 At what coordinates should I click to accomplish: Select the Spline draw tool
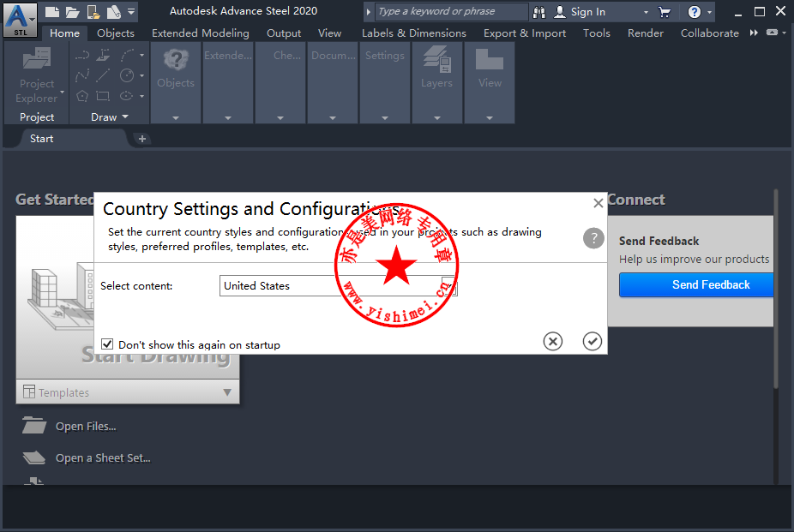(82, 75)
